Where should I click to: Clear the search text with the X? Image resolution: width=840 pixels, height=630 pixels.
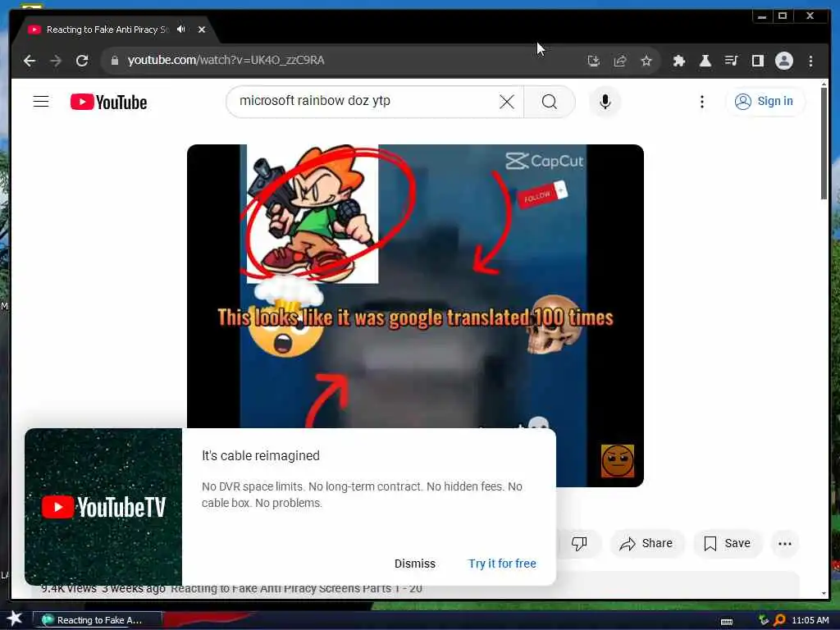coord(506,101)
